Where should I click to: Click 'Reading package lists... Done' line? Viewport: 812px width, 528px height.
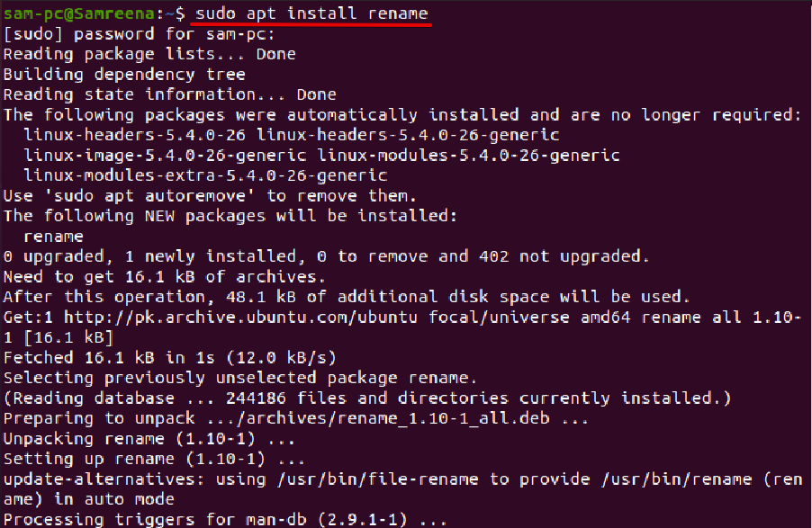(x=149, y=54)
